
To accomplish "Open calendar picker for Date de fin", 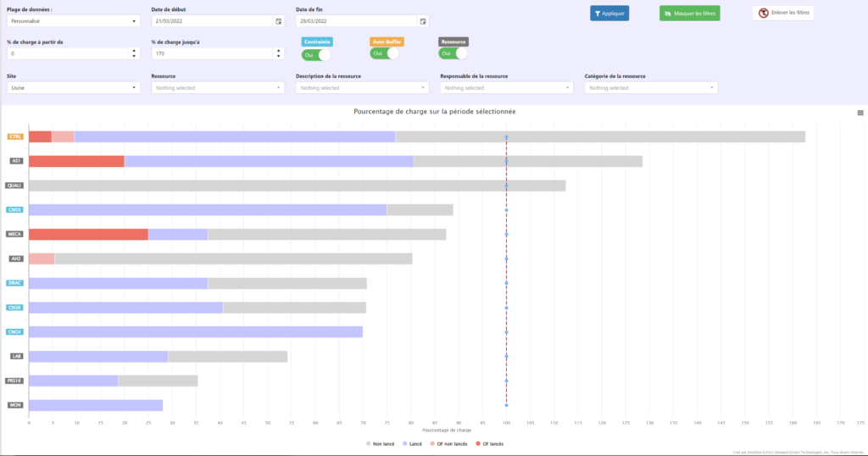I will click(x=423, y=21).
